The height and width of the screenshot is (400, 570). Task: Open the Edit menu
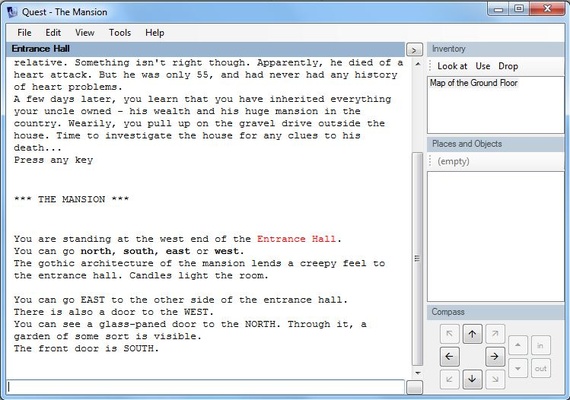point(53,33)
